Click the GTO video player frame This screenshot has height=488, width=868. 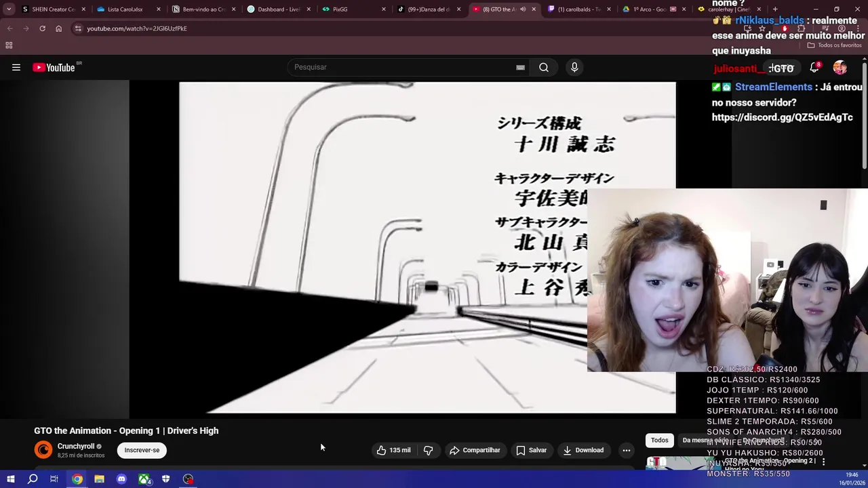pos(403,247)
